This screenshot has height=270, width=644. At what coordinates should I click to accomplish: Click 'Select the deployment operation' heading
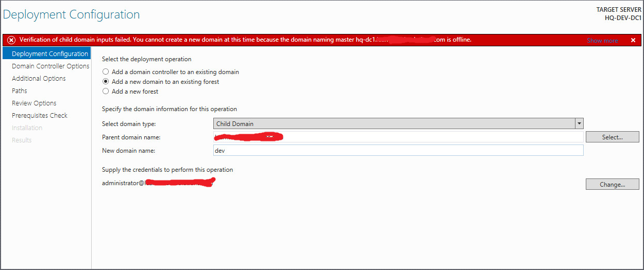click(146, 59)
